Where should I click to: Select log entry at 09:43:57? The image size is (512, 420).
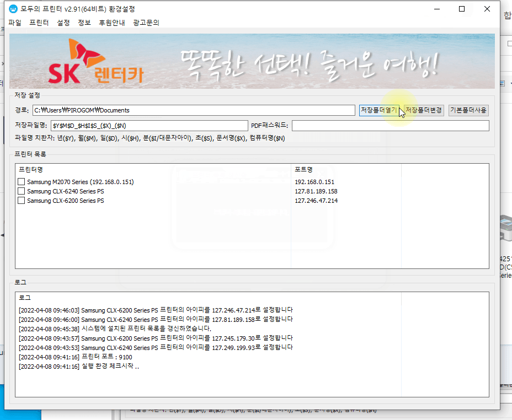pyautogui.click(x=156, y=338)
